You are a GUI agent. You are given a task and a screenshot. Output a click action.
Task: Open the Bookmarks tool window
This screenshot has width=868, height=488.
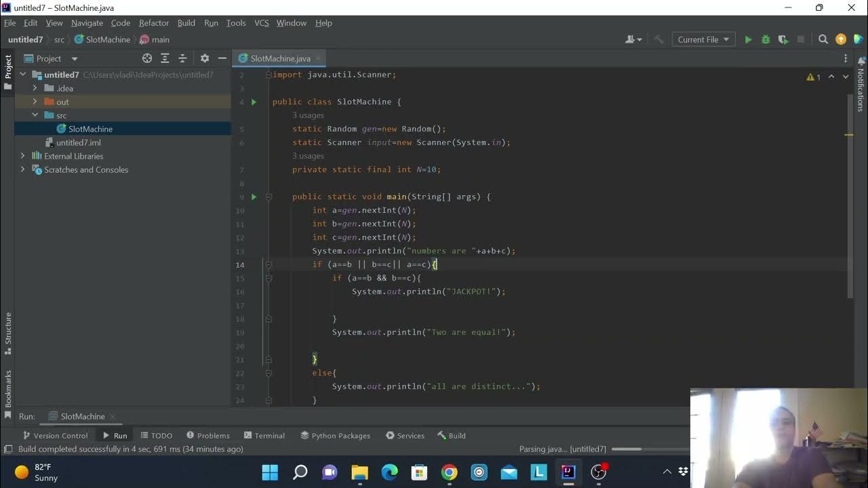tap(8, 393)
